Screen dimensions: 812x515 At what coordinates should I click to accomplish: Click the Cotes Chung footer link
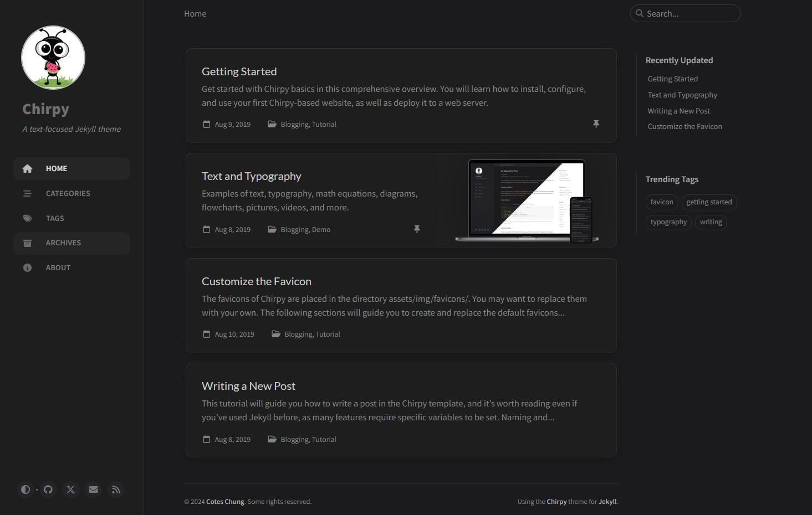coord(225,502)
